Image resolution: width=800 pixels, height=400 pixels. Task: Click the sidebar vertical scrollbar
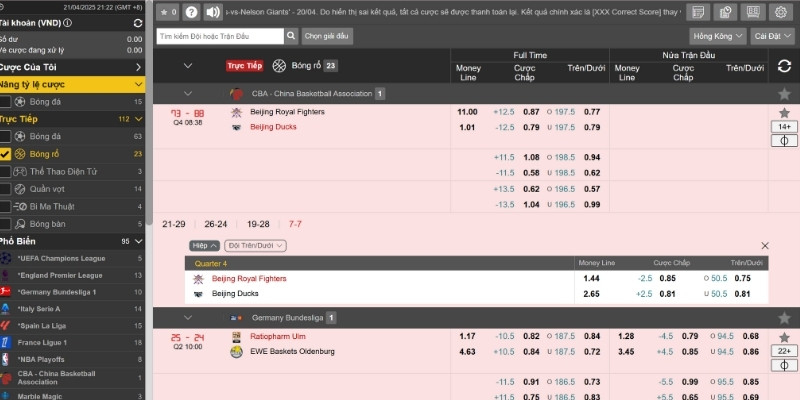click(148, 112)
